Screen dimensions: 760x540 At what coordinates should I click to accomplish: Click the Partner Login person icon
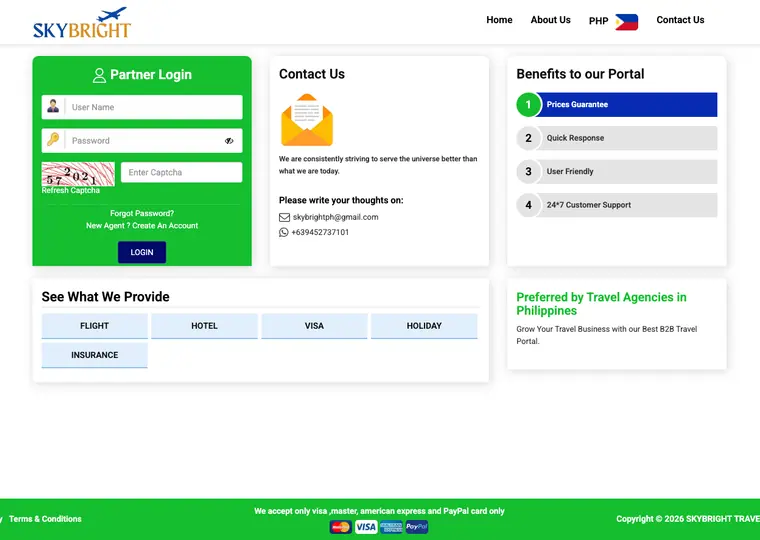pyautogui.click(x=99, y=75)
